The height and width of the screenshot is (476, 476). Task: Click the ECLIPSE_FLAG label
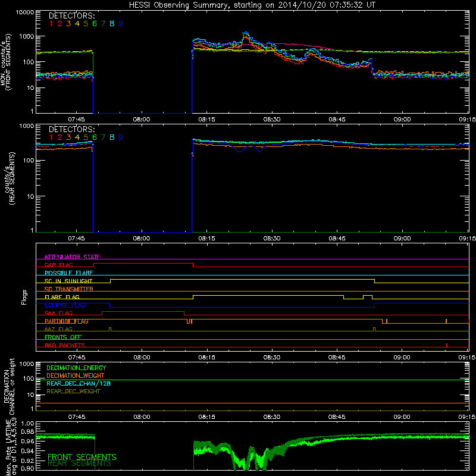(65, 305)
